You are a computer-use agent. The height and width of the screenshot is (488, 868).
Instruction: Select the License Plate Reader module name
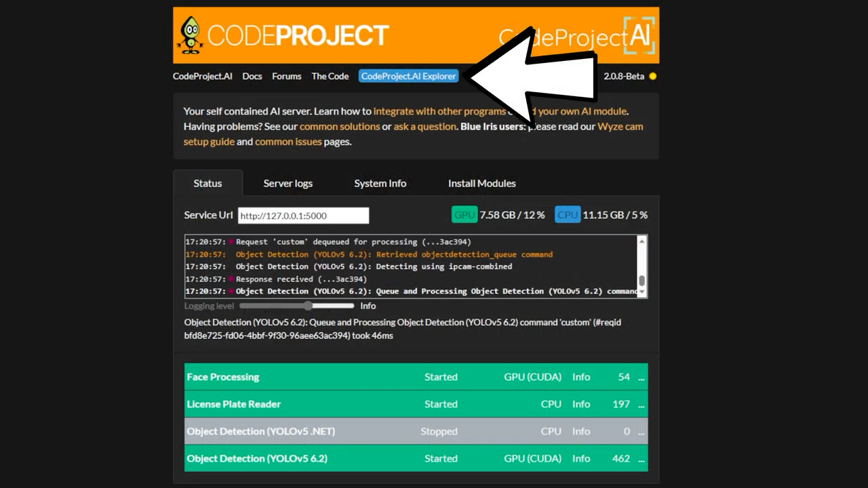[233, 404]
